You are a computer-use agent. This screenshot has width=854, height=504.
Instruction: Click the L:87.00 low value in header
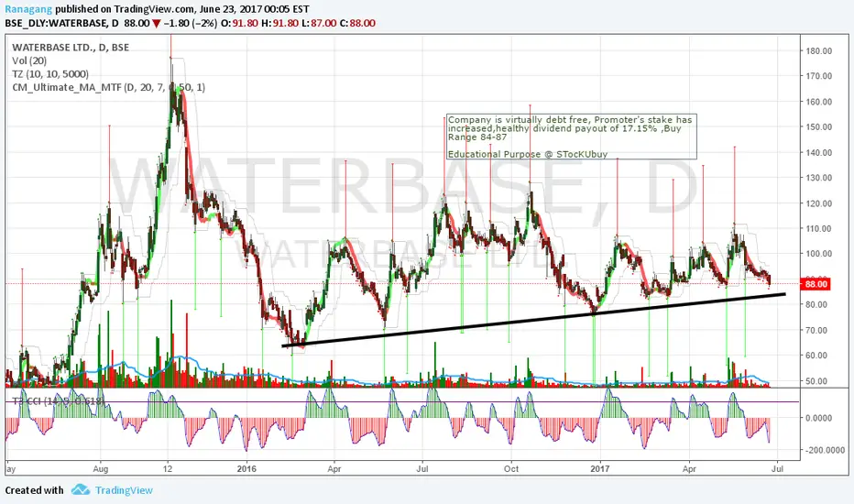[x=319, y=24]
